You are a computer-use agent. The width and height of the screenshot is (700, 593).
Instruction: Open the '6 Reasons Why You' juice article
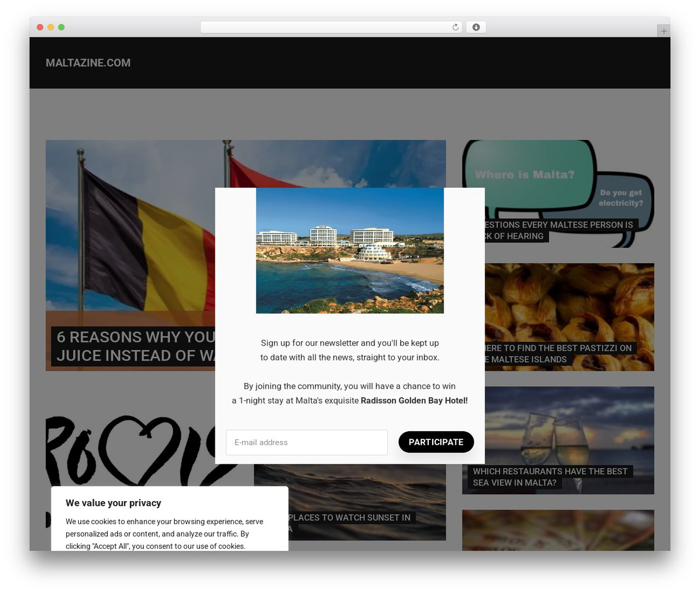pyautogui.click(x=136, y=346)
